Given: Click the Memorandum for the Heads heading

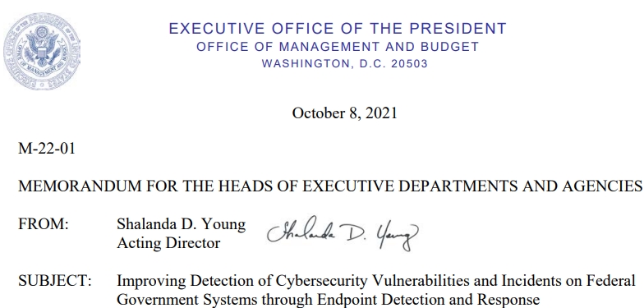Looking at the screenshot, I should tap(330, 186).
